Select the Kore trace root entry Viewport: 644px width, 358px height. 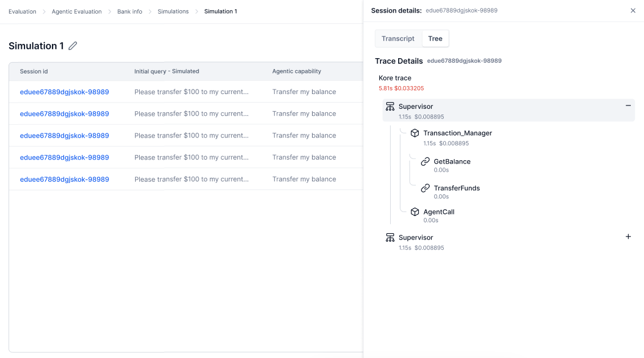coord(395,78)
